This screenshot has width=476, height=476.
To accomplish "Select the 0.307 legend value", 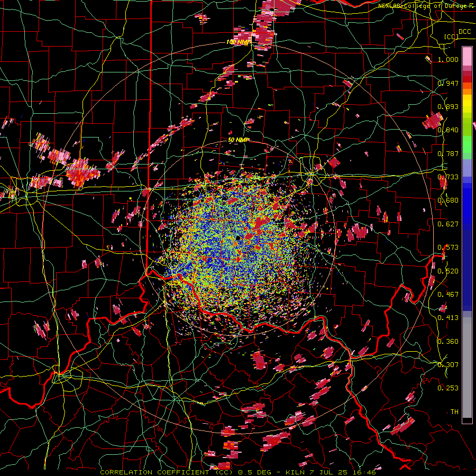I will [448, 364].
